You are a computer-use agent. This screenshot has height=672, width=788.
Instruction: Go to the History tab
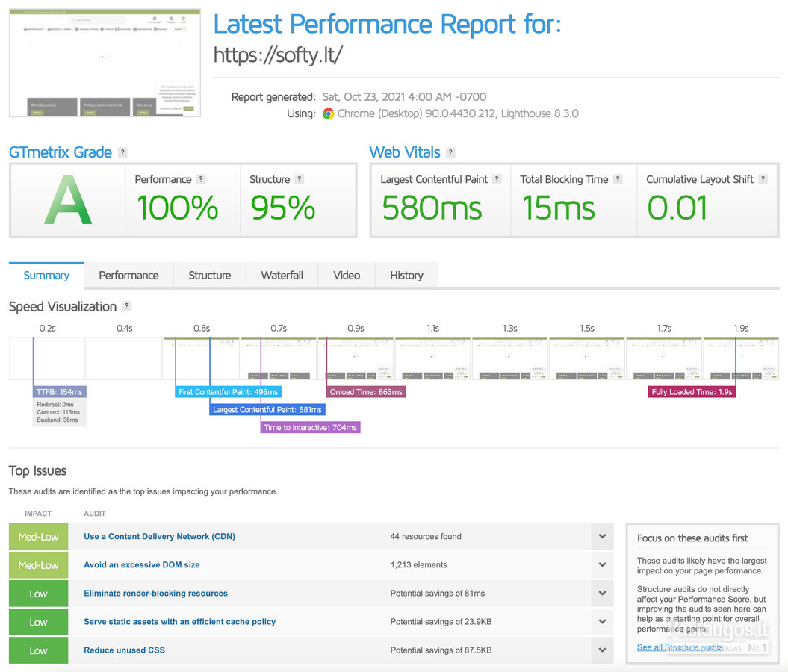click(406, 276)
